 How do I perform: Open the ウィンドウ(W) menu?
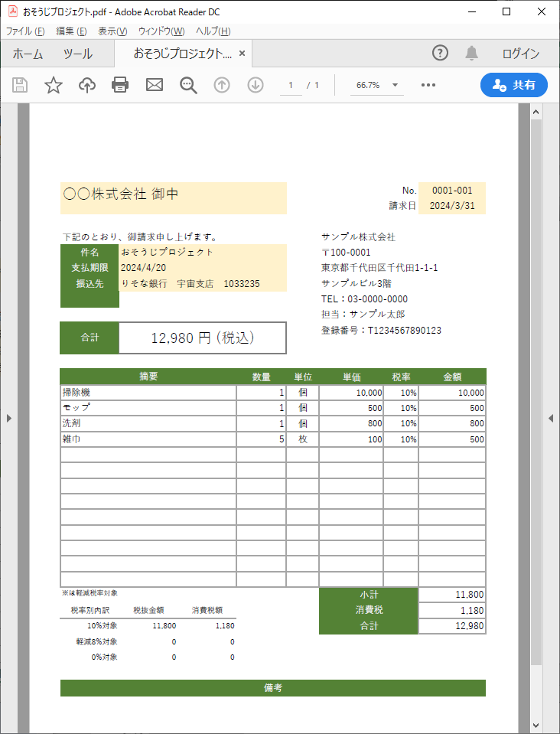161,31
